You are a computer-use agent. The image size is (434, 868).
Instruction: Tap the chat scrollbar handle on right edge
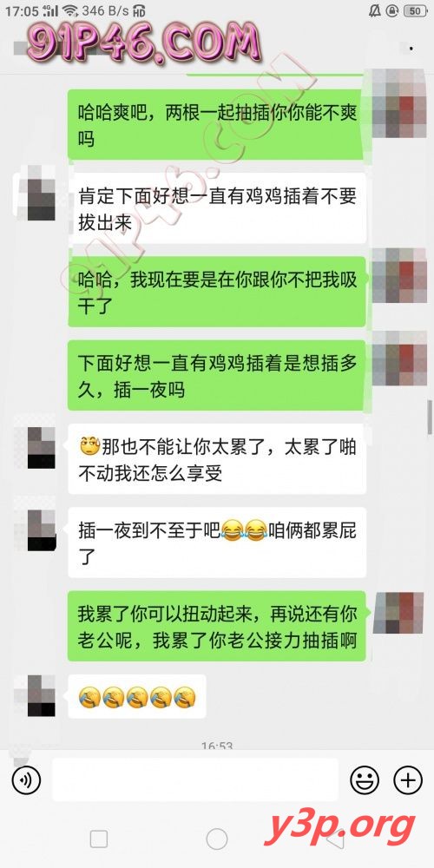(x=430, y=417)
